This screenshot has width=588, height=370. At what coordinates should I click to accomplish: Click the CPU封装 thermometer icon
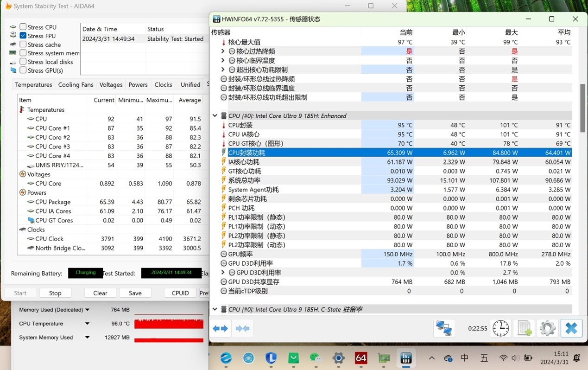(x=224, y=125)
